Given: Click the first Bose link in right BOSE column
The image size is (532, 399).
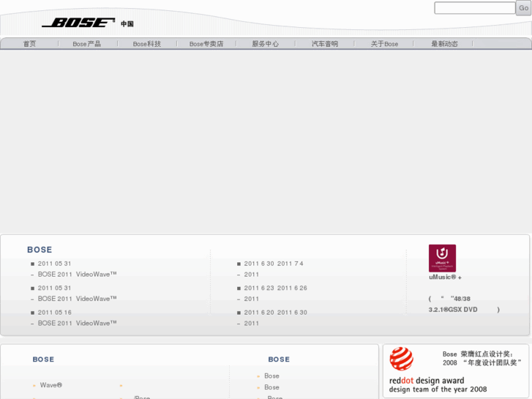Looking at the screenshot, I should pos(271,376).
